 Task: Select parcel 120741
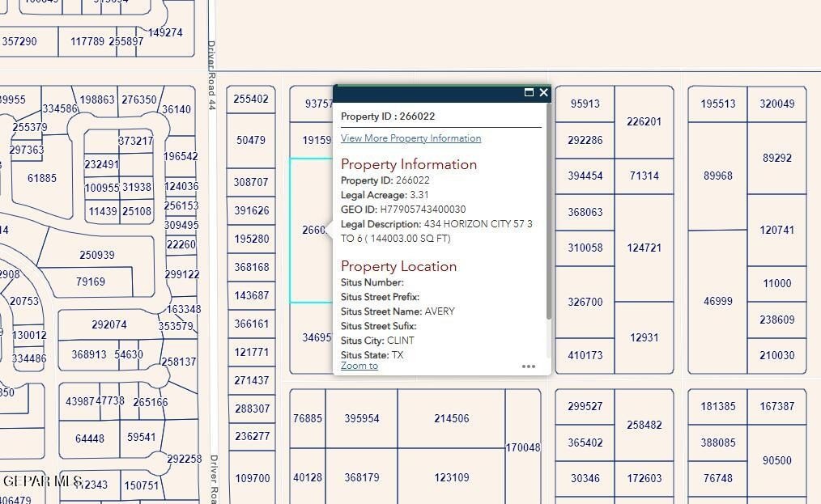point(777,230)
